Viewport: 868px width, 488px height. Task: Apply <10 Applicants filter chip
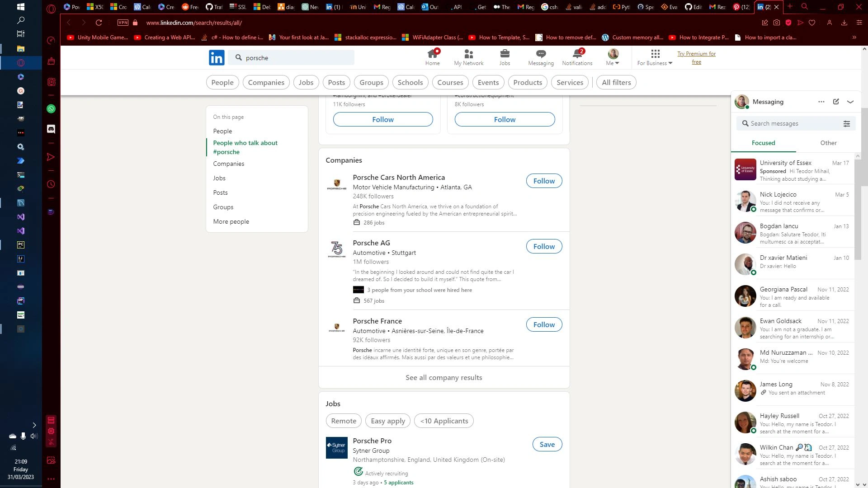444,421
